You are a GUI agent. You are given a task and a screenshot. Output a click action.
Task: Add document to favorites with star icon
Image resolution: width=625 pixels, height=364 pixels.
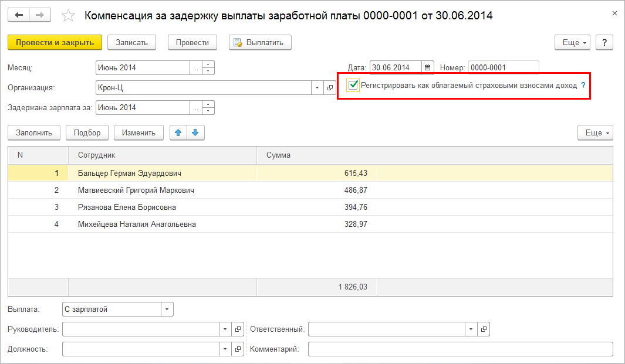pos(69,16)
